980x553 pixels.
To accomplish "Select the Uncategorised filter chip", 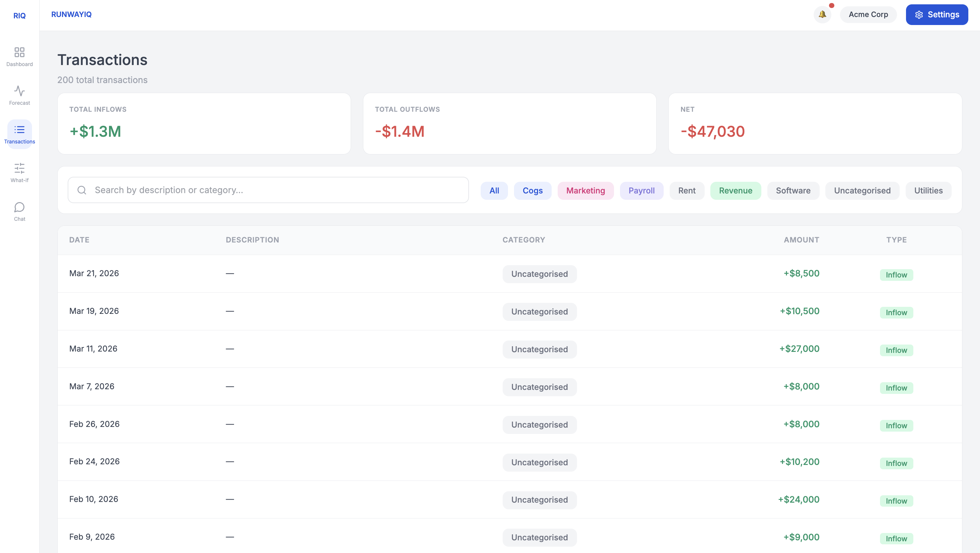I will (x=862, y=191).
